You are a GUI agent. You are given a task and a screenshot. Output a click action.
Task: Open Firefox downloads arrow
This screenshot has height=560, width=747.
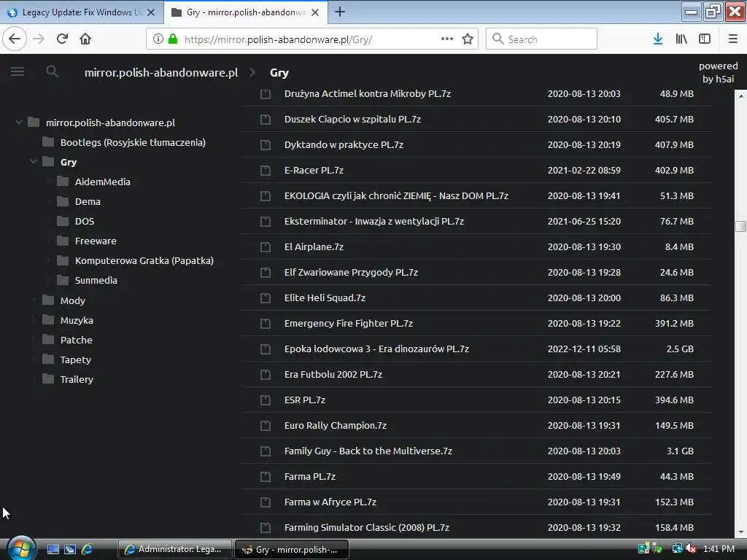[x=658, y=39]
